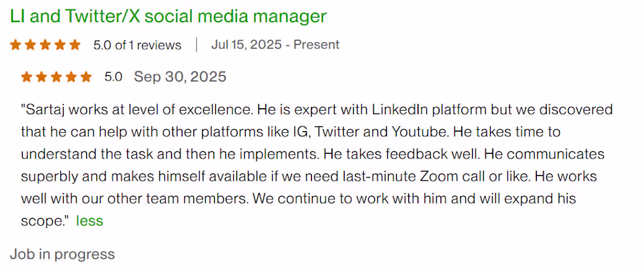Click fourth star in the overall job rating

click(60, 45)
